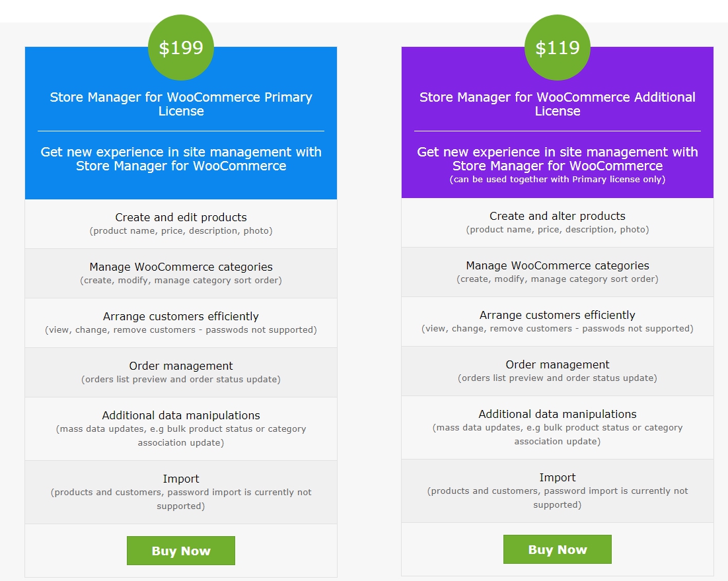Select the Import feature in the Primary plan
The width and height of the screenshot is (728, 581).
click(x=181, y=479)
